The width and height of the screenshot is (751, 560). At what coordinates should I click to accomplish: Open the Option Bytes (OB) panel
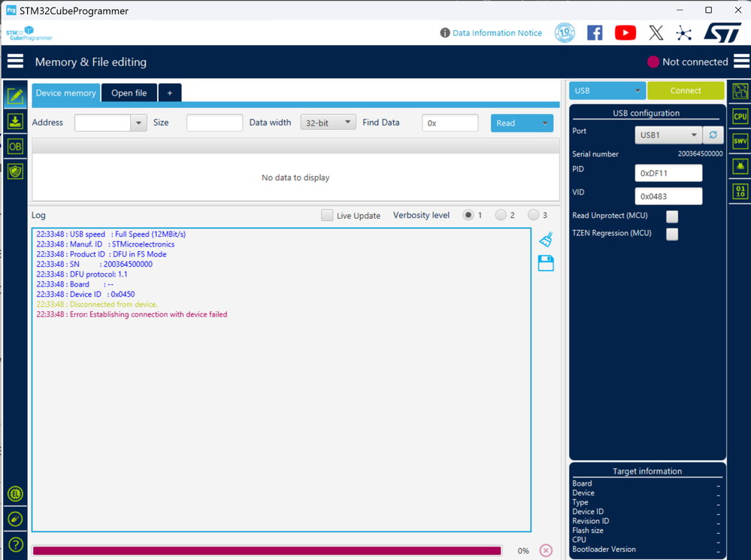pos(15,147)
